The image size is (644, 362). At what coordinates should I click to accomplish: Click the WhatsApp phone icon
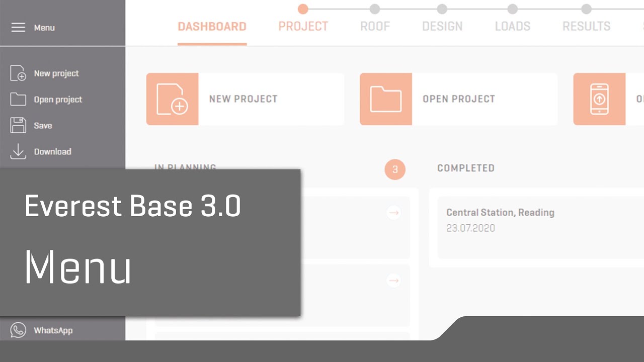point(18,330)
